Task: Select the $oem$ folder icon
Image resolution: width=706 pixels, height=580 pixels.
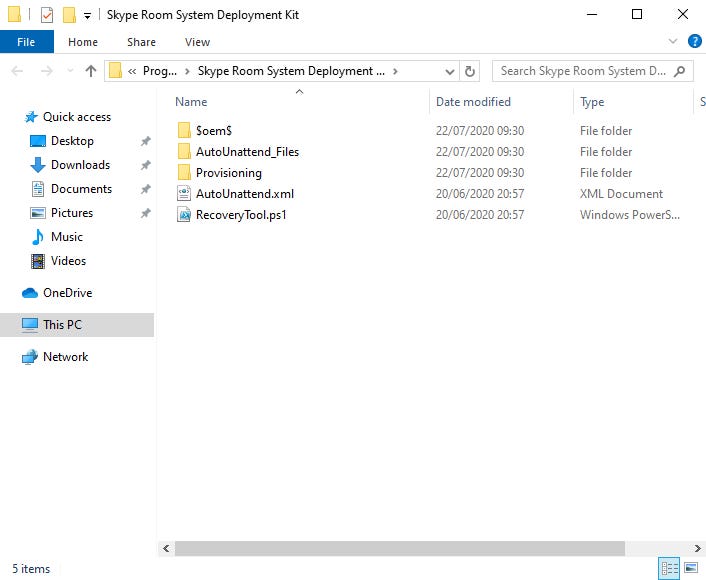Action: click(x=184, y=131)
